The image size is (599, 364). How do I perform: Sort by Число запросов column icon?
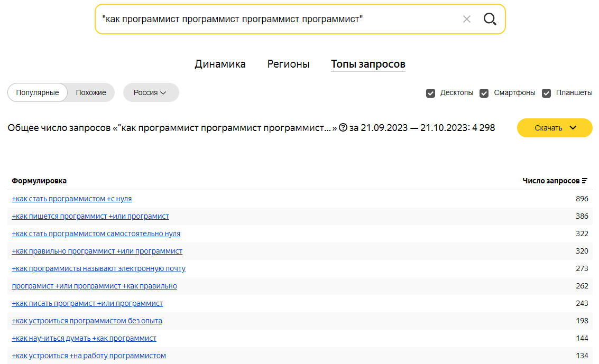tap(584, 181)
